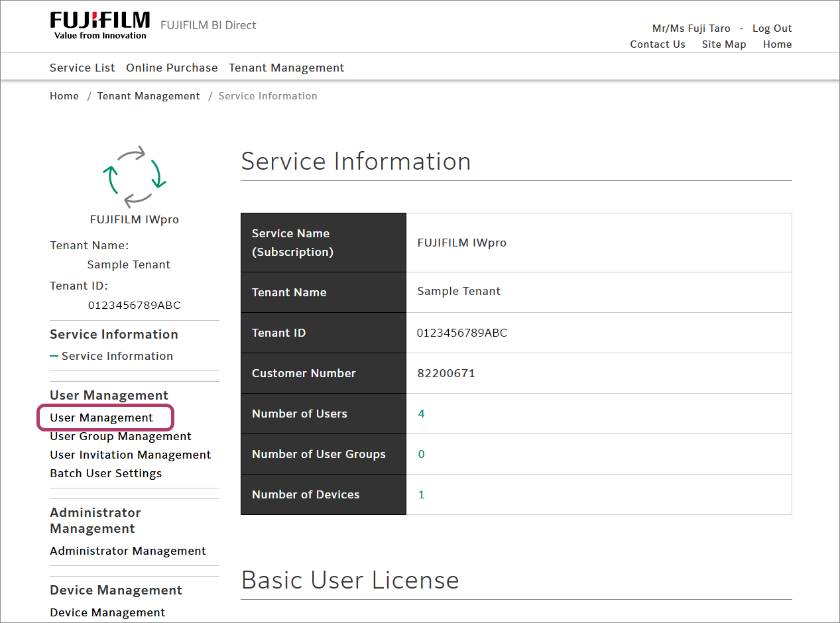The height and width of the screenshot is (623, 840).
Task: Open the Online Purchase menu
Action: tap(172, 68)
